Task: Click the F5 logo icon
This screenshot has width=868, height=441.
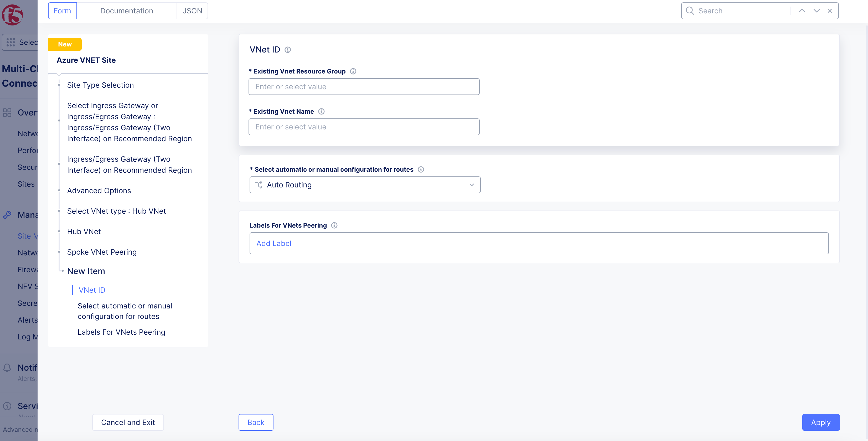Action: point(12,15)
